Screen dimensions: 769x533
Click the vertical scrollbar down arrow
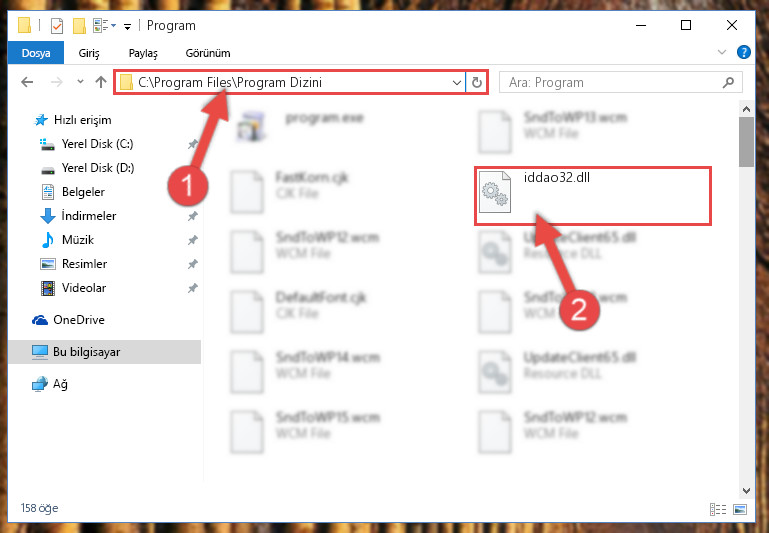[x=746, y=490]
